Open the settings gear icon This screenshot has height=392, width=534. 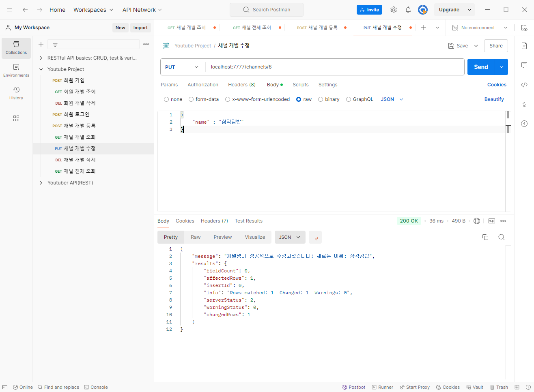(394, 10)
